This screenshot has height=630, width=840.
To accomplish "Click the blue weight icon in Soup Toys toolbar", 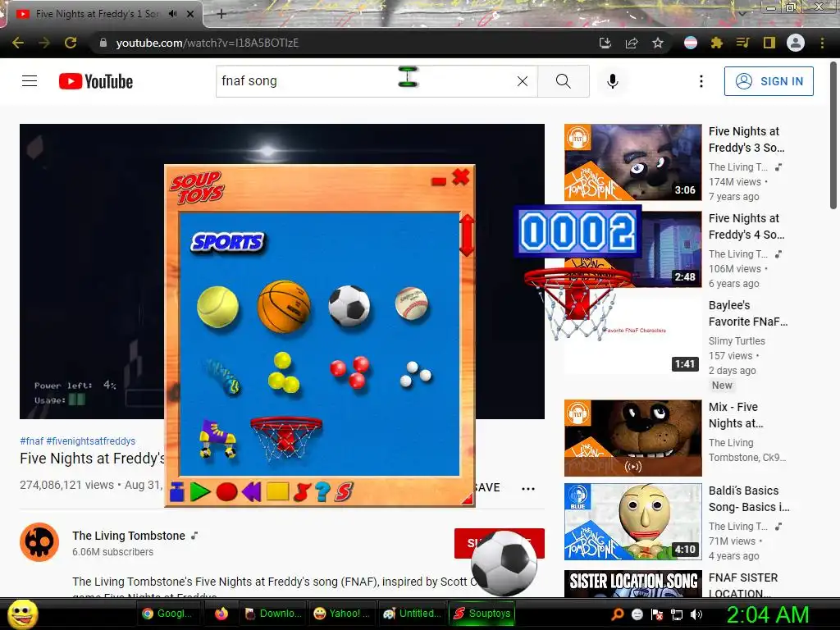I will [x=177, y=491].
